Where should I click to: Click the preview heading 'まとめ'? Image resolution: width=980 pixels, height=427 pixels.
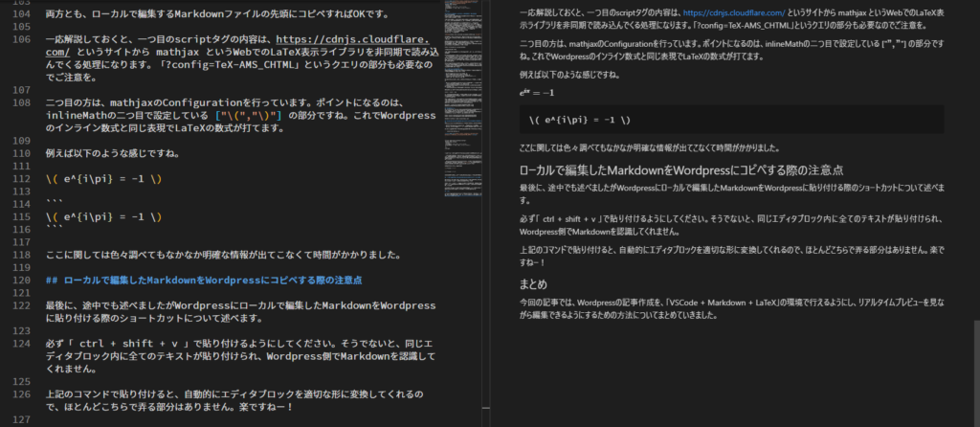[x=533, y=284]
